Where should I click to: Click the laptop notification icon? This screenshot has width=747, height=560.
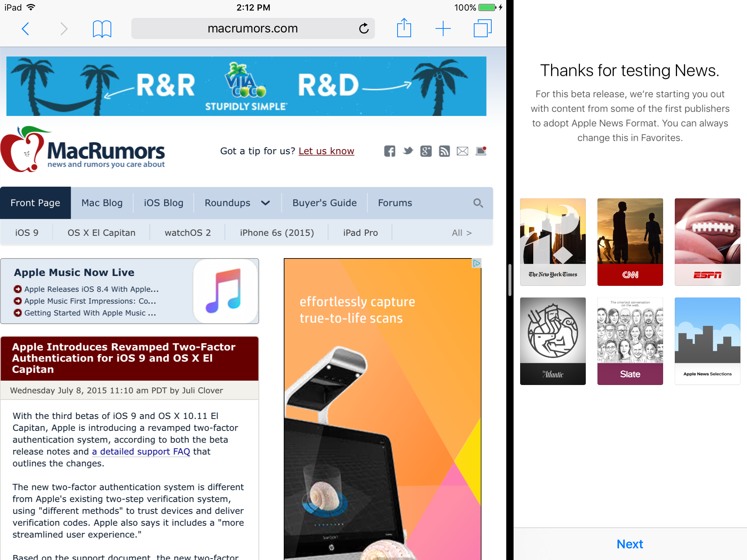click(481, 151)
